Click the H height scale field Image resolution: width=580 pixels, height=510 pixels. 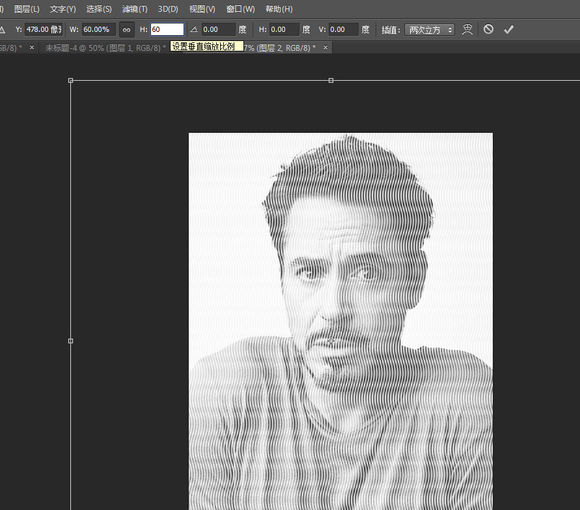167,30
